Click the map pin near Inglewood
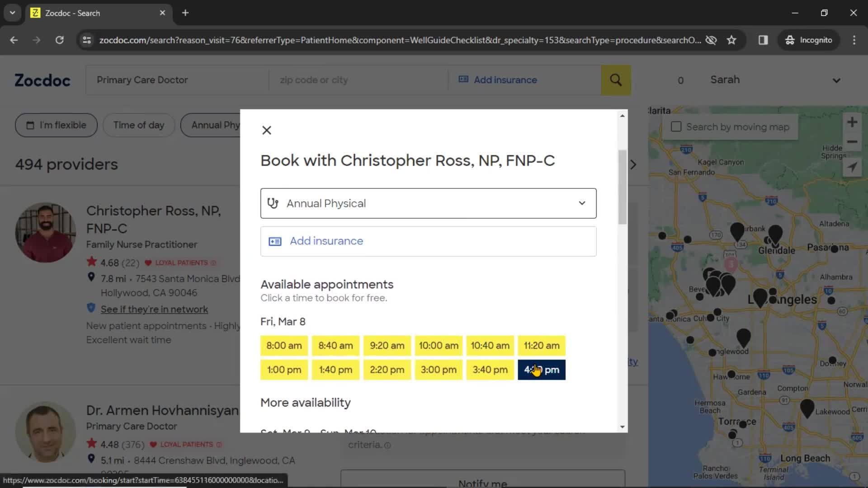868x488 pixels. (x=743, y=338)
